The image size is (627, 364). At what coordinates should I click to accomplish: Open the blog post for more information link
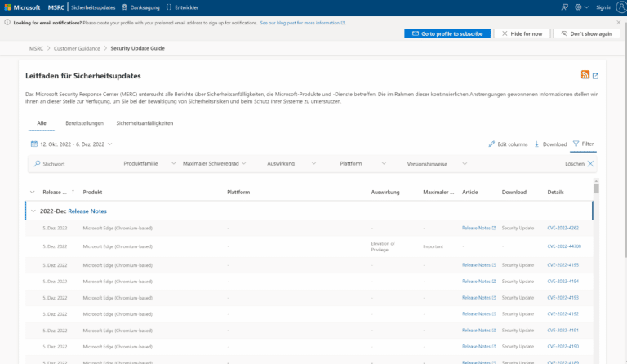click(302, 23)
